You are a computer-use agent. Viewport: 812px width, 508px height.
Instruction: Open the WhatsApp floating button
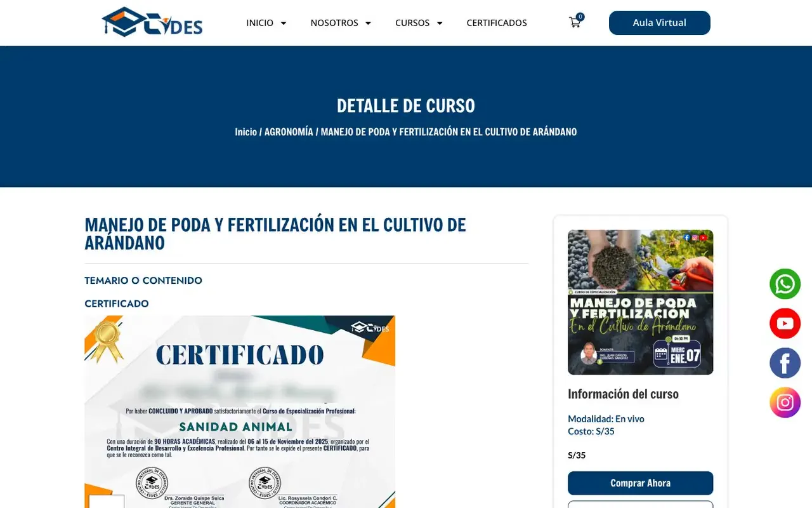point(785,284)
